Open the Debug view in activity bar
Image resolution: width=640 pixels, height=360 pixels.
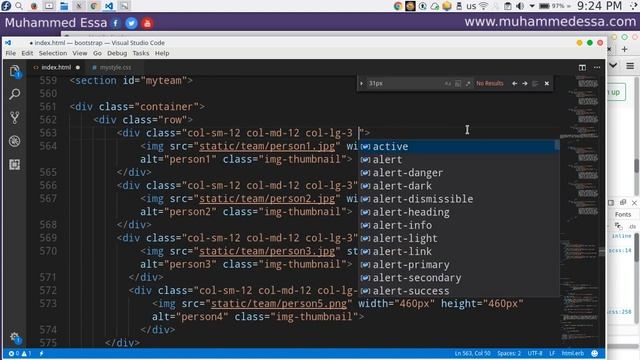click(15, 141)
